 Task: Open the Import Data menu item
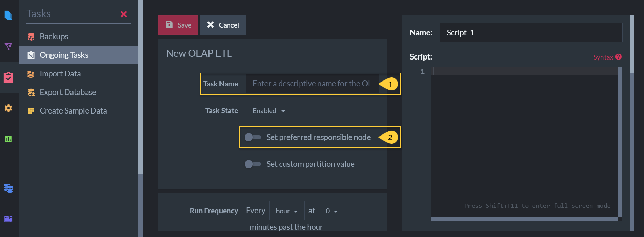click(79, 74)
